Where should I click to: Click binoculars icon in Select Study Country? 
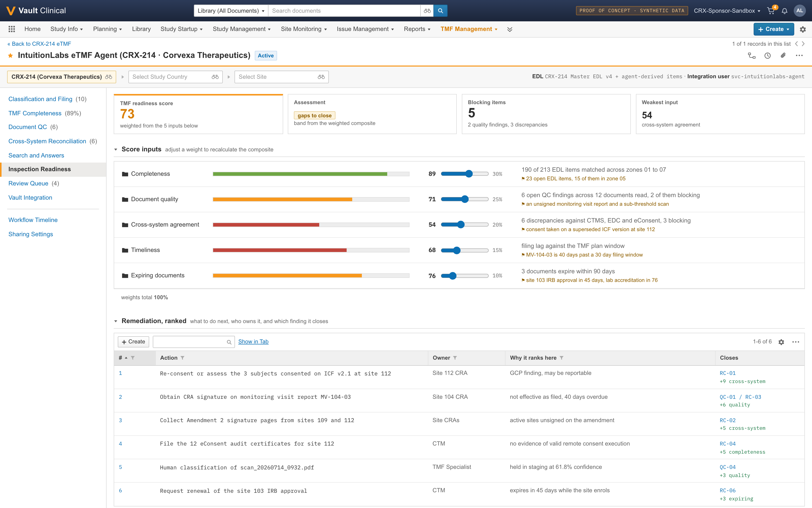pos(215,77)
